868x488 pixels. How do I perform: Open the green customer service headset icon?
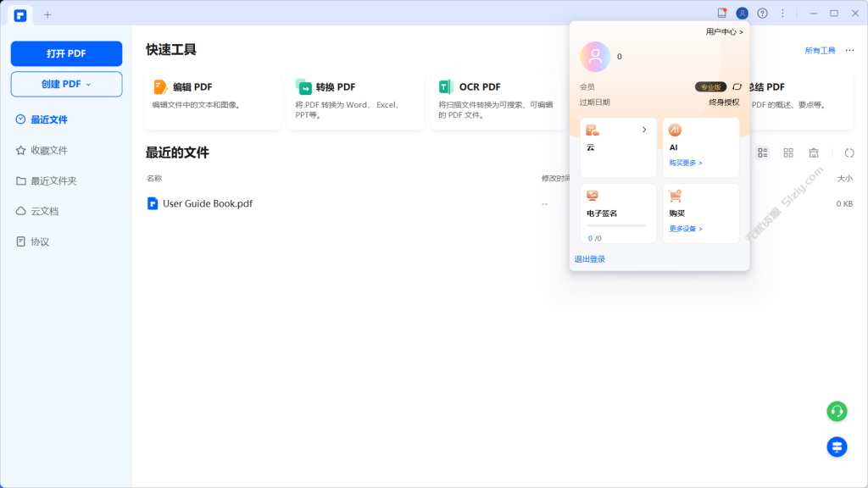coord(835,411)
